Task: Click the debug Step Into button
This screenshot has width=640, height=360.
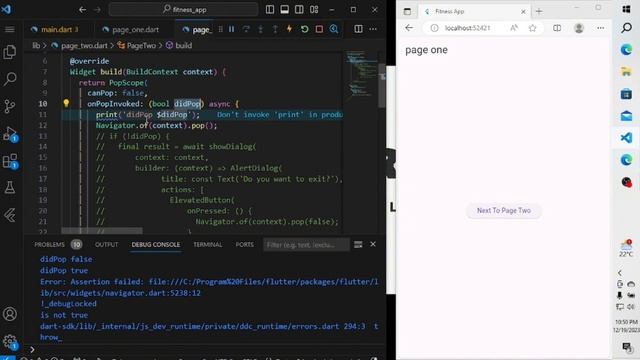Action: tap(260, 29)
